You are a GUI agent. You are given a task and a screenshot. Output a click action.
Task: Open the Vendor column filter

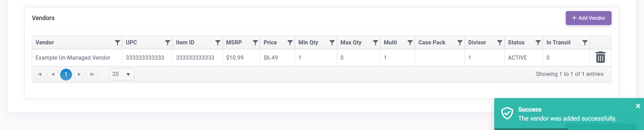point(118,43)
